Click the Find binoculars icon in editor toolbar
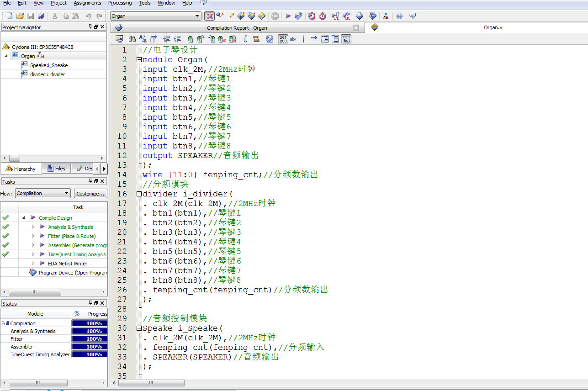 [132, 39]
